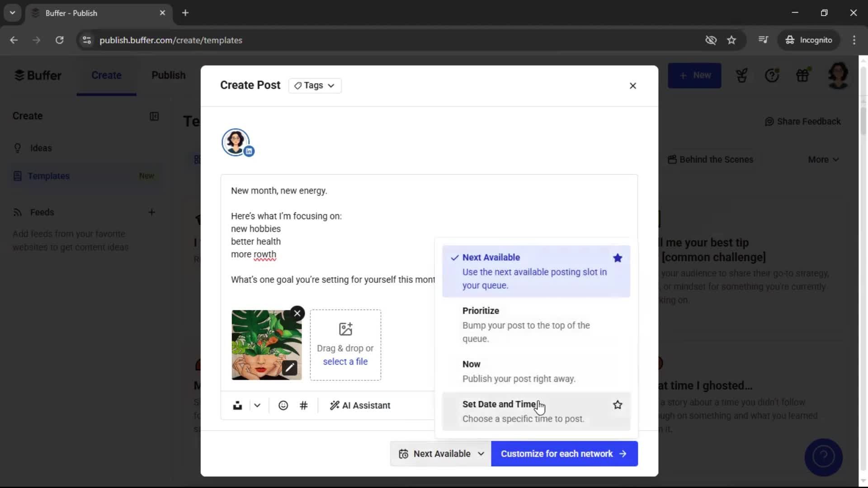Favorite the Next Available option via its star
Image resolution: width=868 pixels, height=488 pixels.
[x=618, y=258]
